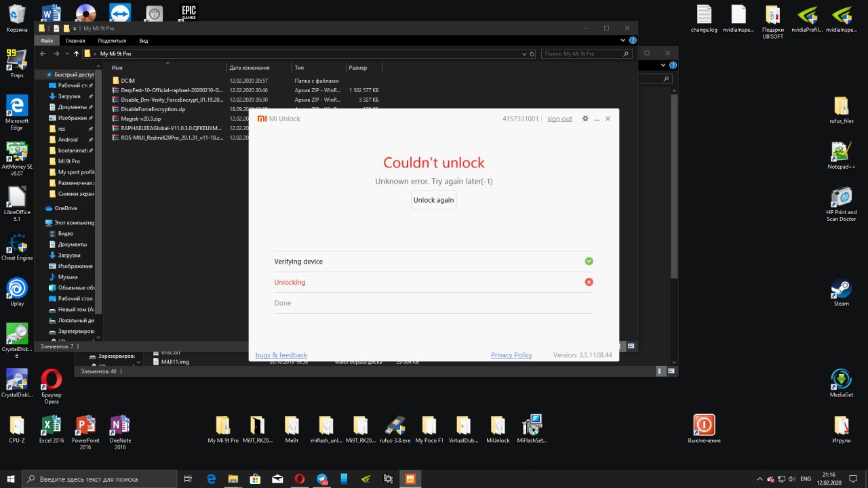868x488 pixels.
Task: Click the Unlock again button
Action: [434, 200]
